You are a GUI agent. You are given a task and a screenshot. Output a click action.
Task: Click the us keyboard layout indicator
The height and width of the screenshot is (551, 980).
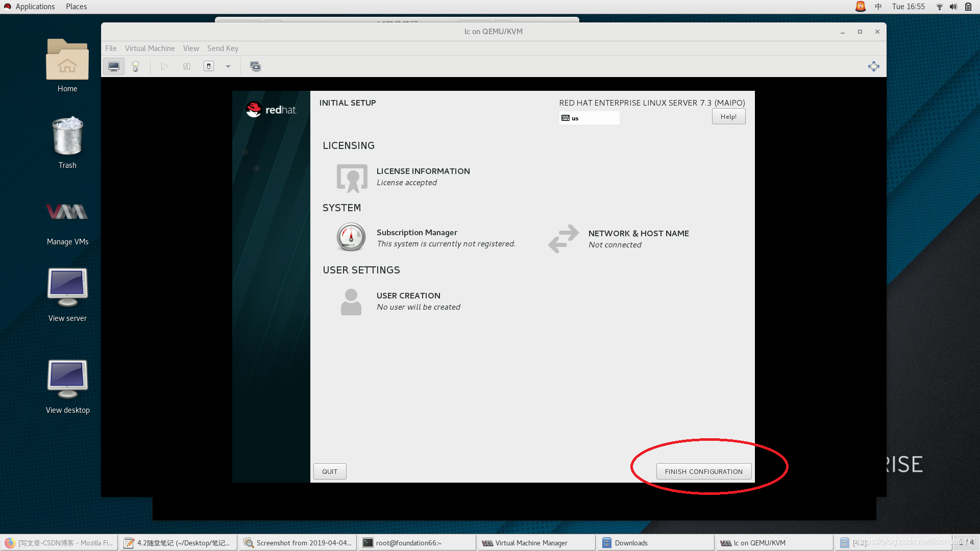point(589,118)
